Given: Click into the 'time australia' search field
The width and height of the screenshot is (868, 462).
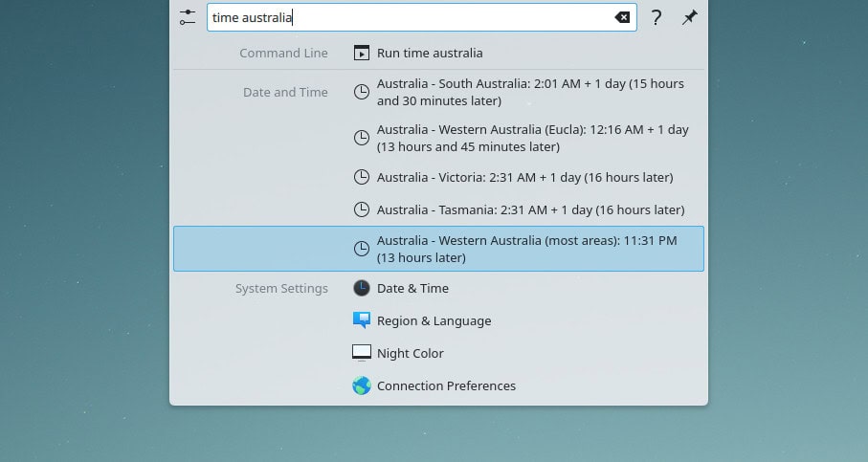Looking at the screenshot, I should [412, 17].
